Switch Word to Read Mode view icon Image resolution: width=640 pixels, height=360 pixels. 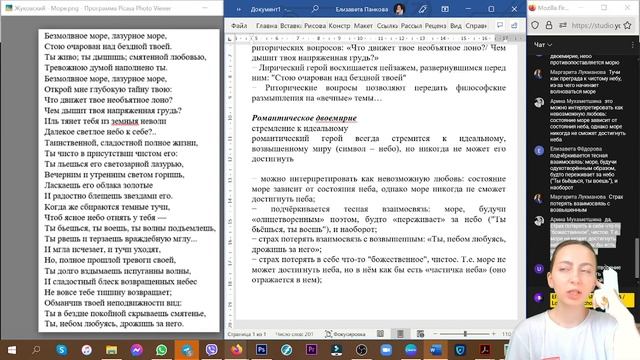coord(380,334)
